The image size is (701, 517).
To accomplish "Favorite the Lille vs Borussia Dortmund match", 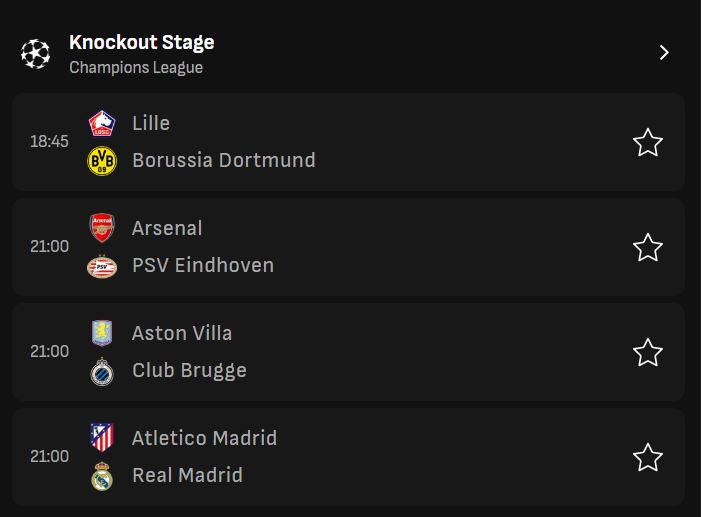I will pos(648,143).
